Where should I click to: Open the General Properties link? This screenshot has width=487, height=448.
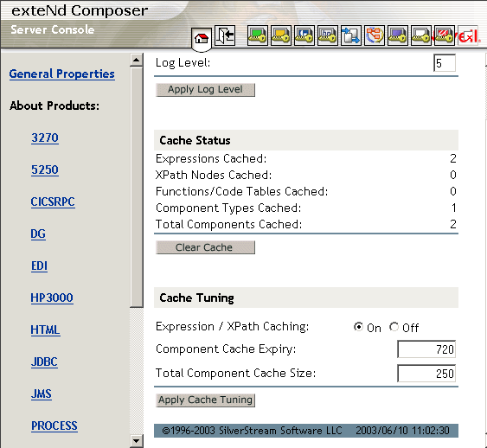61,74
